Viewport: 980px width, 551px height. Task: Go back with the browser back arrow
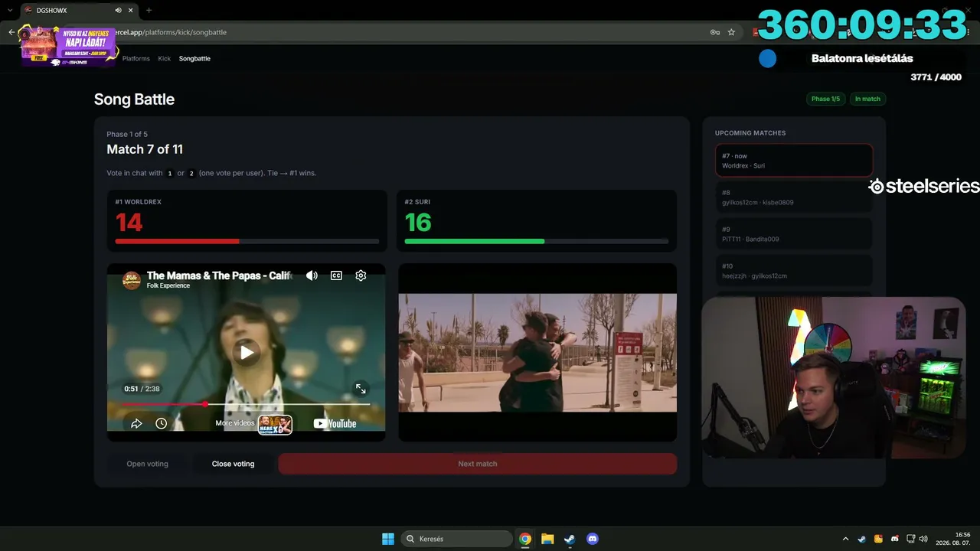click(x=11, y=32)
